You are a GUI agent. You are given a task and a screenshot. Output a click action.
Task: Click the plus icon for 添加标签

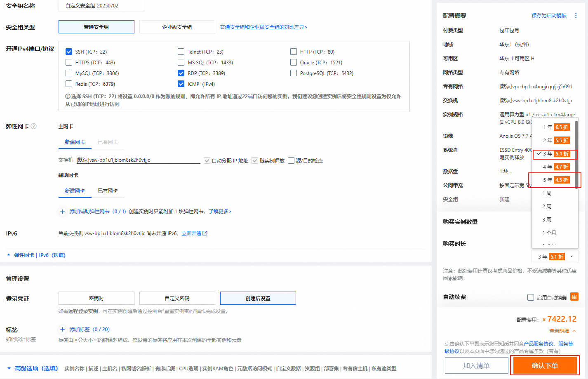point(62,330)
